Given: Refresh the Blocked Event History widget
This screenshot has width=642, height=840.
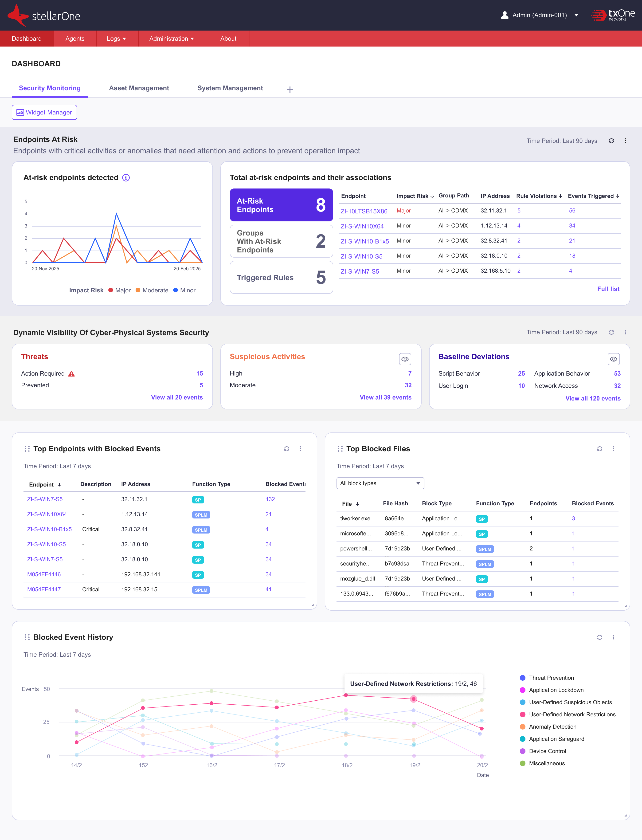Looking at the screenshot, I should click(599, 637).
